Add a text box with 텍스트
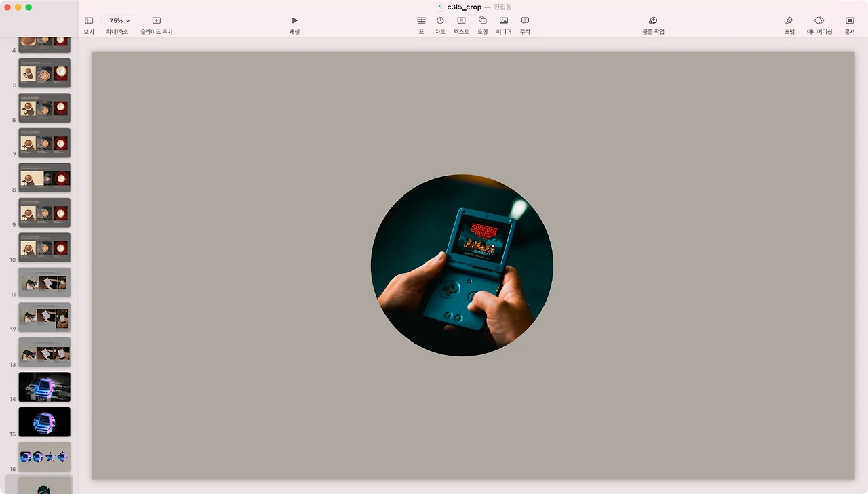The height and width of the screenshot is (494, 868). 461,21
